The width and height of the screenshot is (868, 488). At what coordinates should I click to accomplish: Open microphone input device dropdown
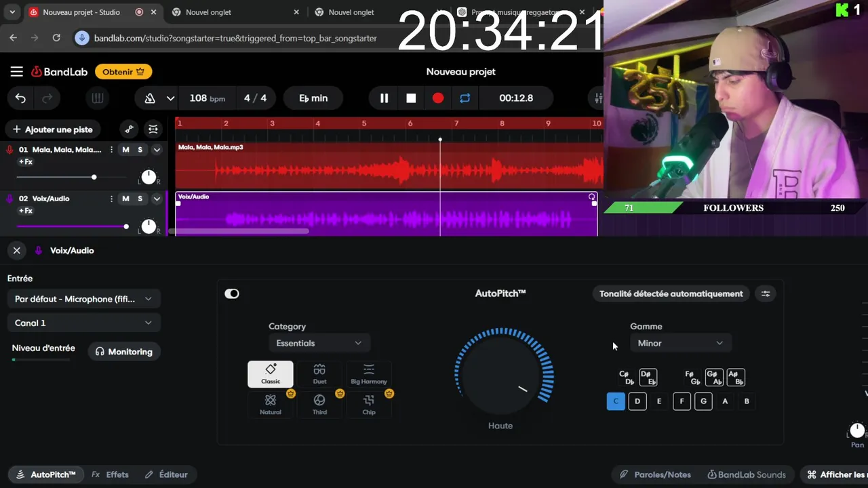point(83,299)
